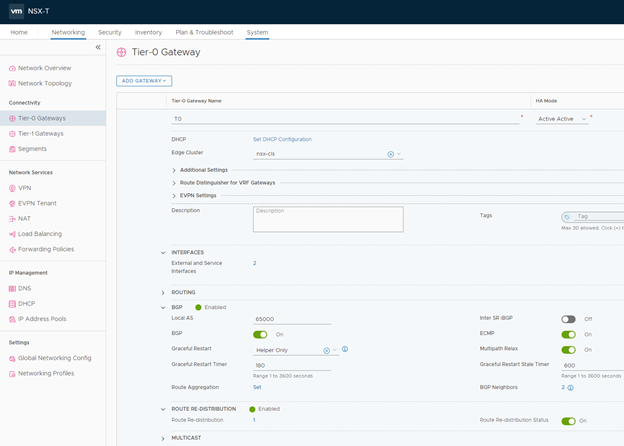624x446 pixels.
Task: Click the Tier-0 Gateways sidebar icon
Action: click(x=12, y=119)
